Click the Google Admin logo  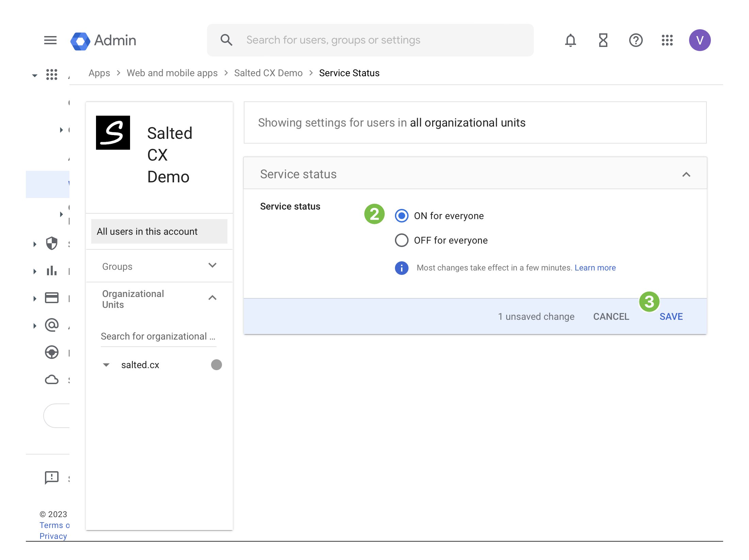pos(103,40)
